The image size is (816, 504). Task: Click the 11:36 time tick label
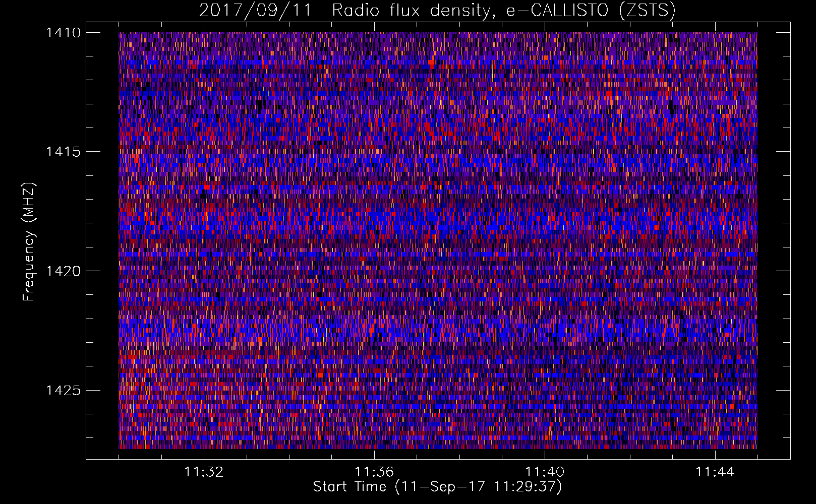point(374,472)
